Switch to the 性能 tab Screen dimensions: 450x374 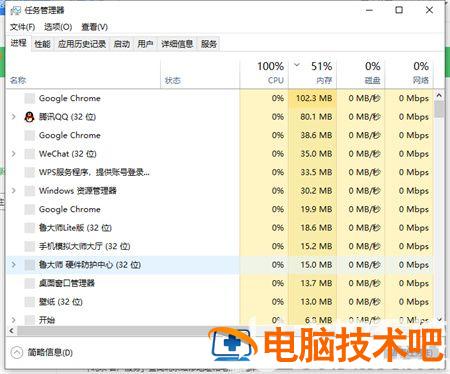pyautogui.click(x=42, y=44)
